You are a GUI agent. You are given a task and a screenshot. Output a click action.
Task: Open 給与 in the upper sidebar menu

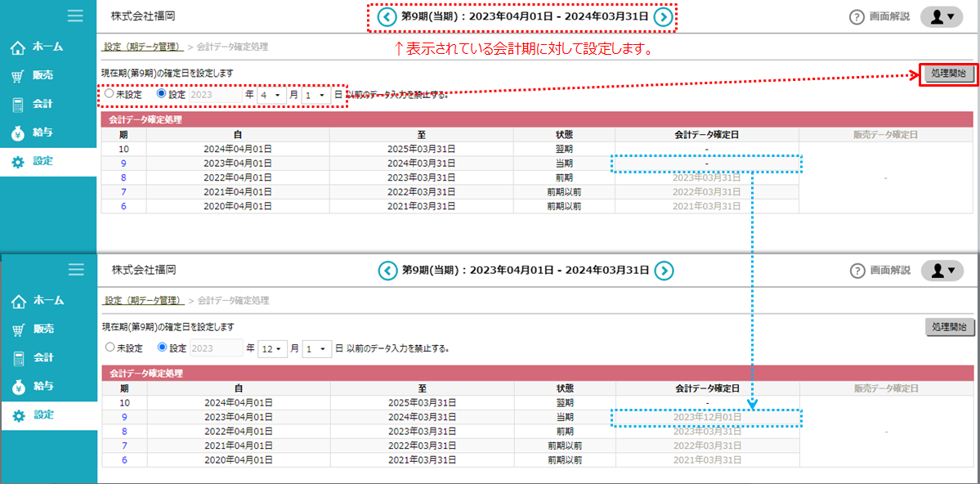tap(43, 132)
